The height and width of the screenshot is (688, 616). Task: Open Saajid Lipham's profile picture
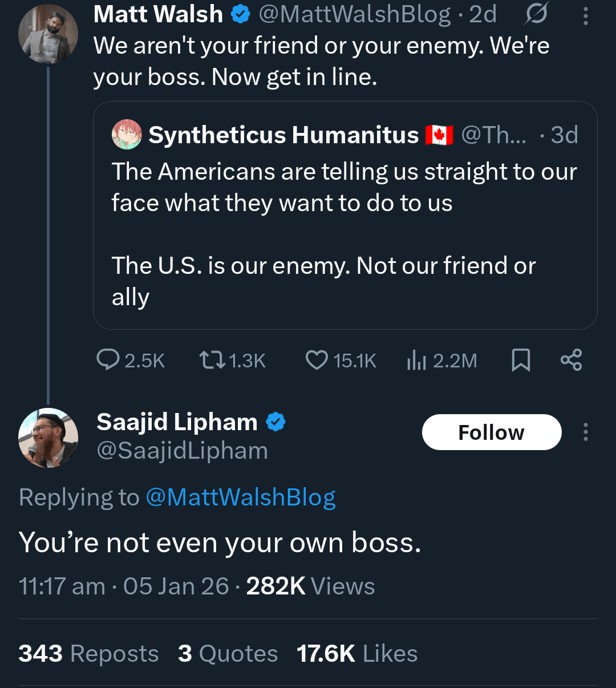[x=48, y=438]
